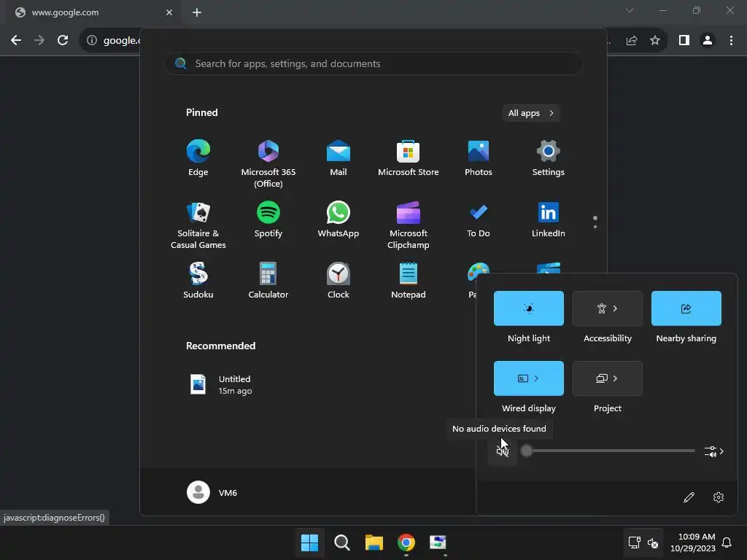Image resolution: width=747 pixels, height=560 pixels.
Task: Open taskbar Search magnifier
Action: click(x=341, y=542)
